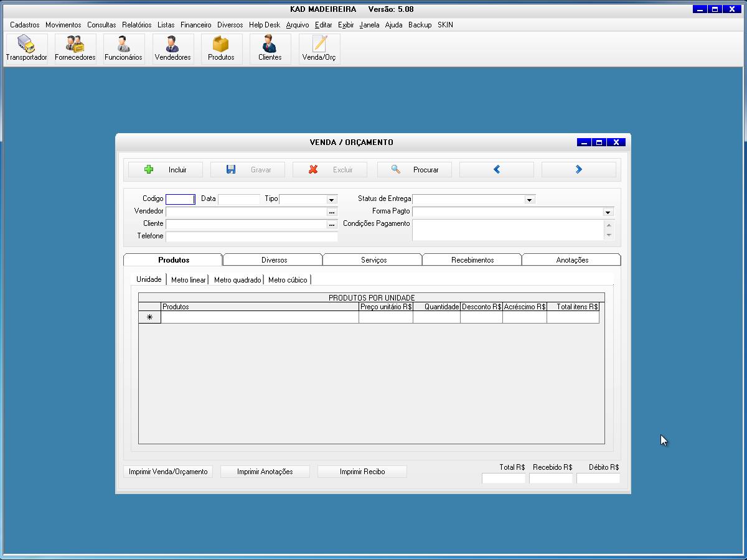The height and width of the screenshot is (560, 747).
Task: Click the Quantidade column header
Action: pyautogui.click(x=436, y=307)
